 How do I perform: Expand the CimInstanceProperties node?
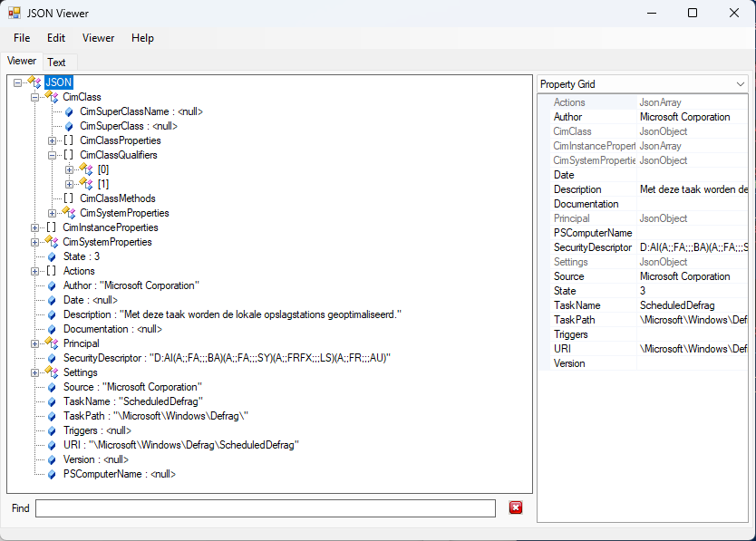point(35,227)
